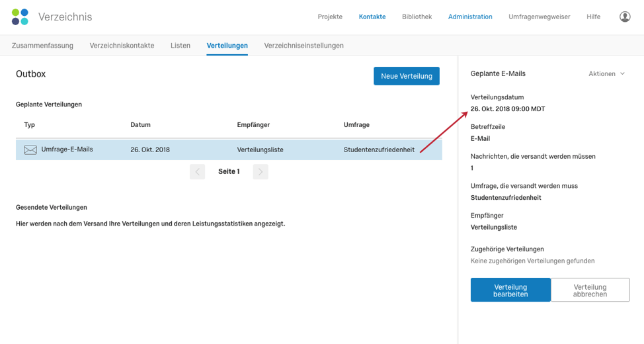
Task: Click the Verteilungsliste cell in the table
Action: [x=260, y=150]
